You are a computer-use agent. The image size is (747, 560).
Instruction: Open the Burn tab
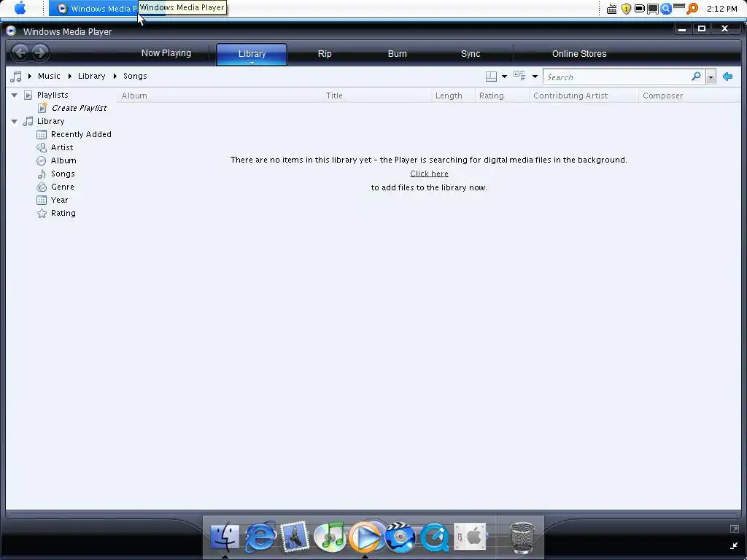pos(398,54)
